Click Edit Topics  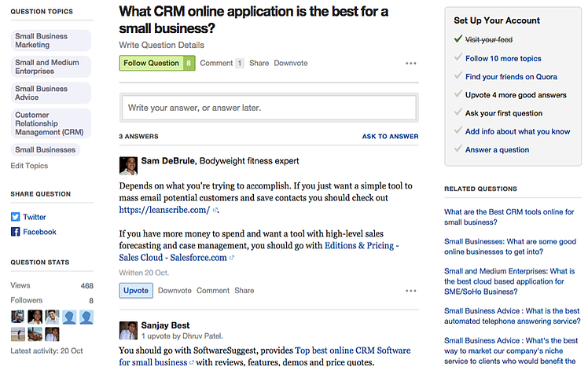29,166
